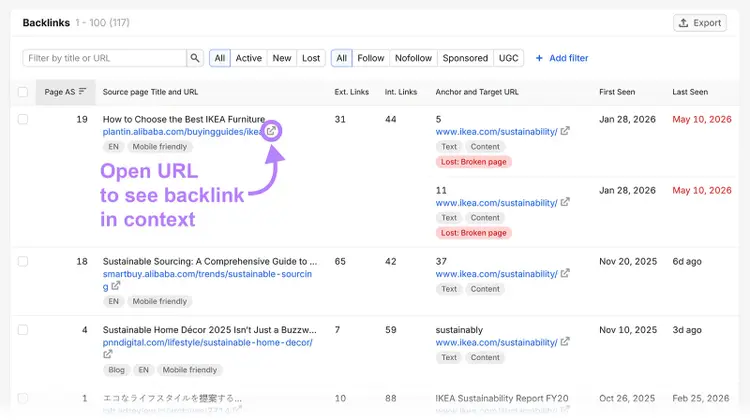The image size is (750, 420).
Task: Click the first Lost: Broken page tag
Action: 474,162
